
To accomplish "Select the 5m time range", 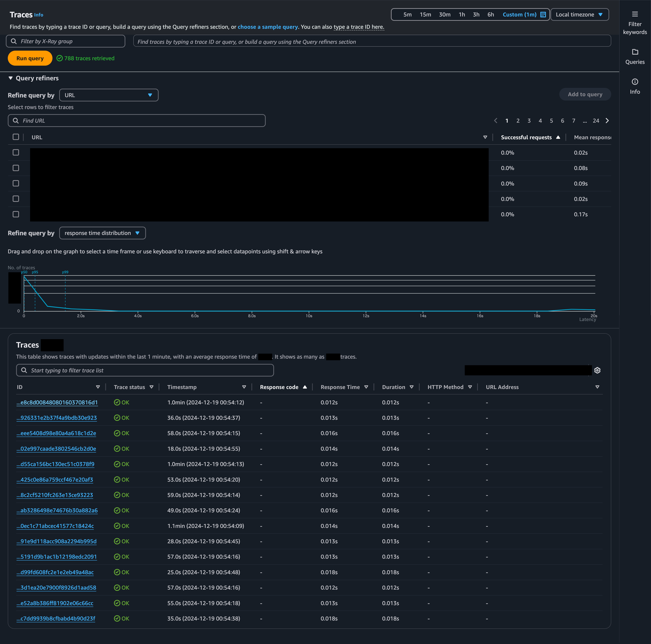I will pyautogui.click(x=407, y=14).
